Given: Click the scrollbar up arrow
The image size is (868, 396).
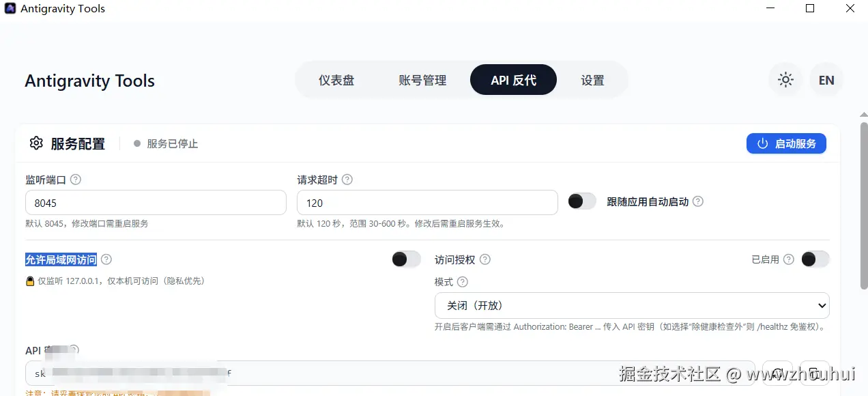Looking at the screenshot, I should coord(864,114).
